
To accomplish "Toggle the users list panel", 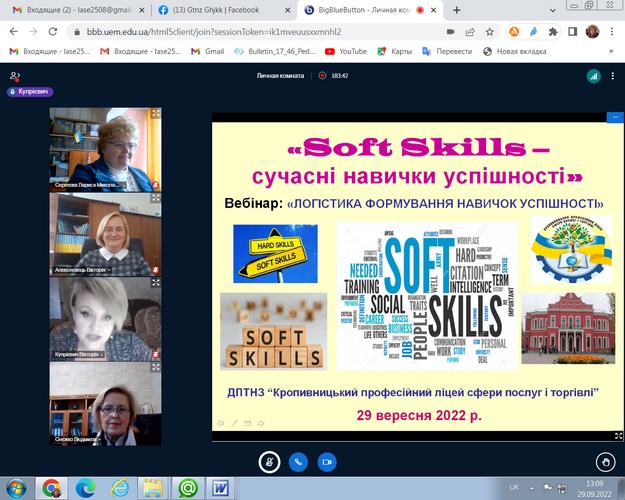I will pyautogui.click(x=14, y=75).
